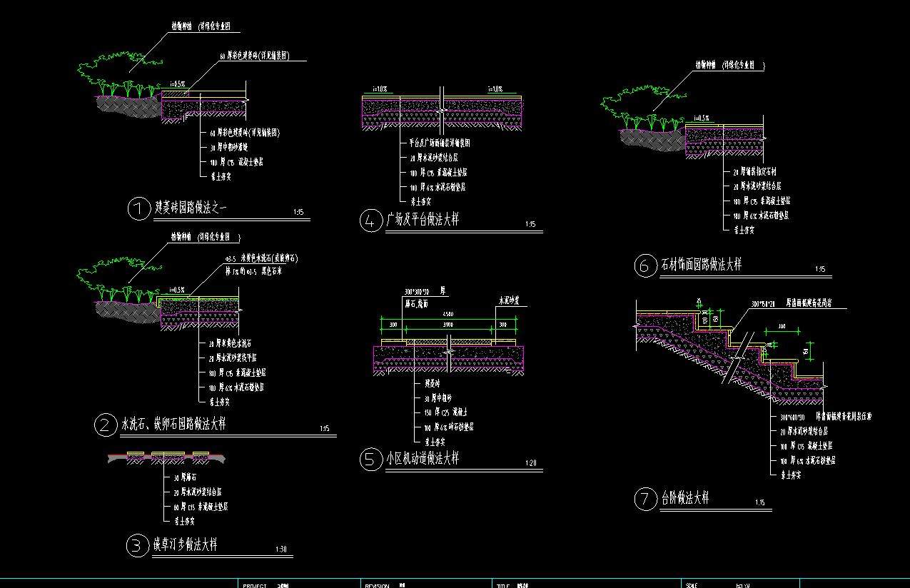This screenshot has height=588, width=910.
Task: Select the circled number 6 detail marker
Action: 644,266
